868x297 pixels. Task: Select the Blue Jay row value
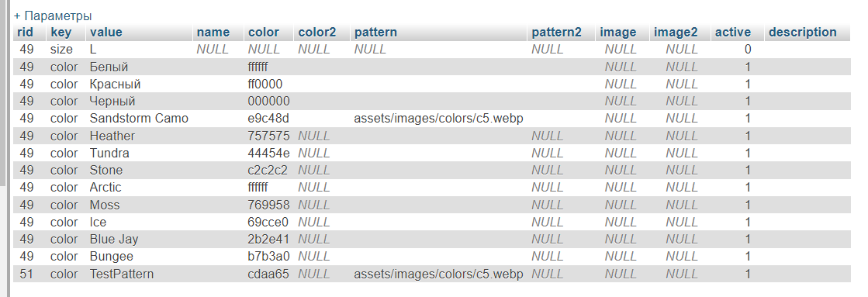(114, 240)
